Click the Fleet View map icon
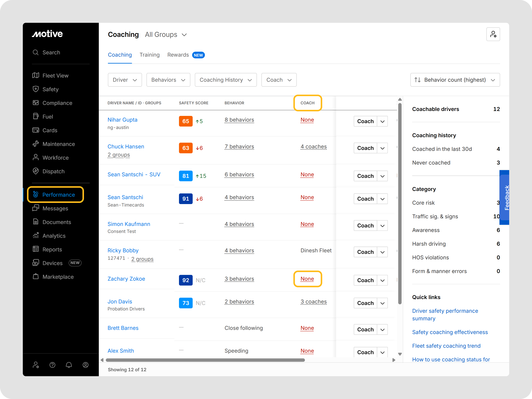This screenshot has height=399, width=532. pyautogui.click(x=36, y=75)
